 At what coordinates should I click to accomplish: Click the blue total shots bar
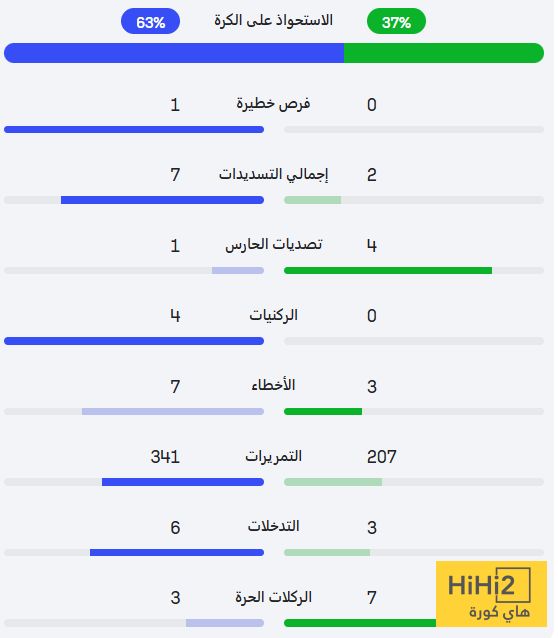click(x=164, y=201)
